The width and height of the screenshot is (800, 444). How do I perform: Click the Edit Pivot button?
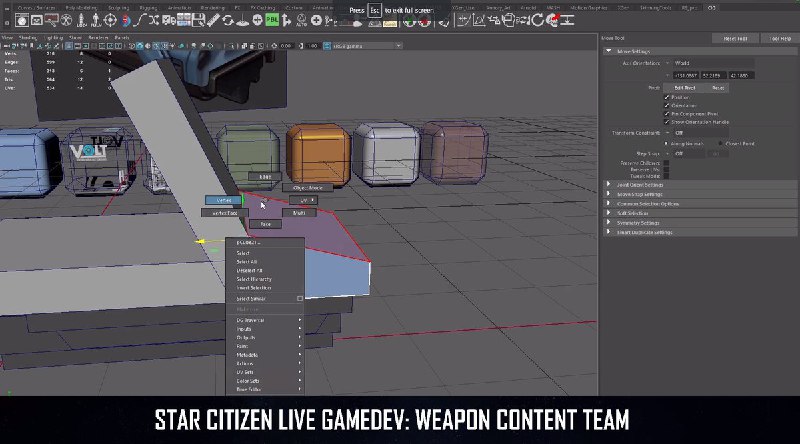pos(684,88)
